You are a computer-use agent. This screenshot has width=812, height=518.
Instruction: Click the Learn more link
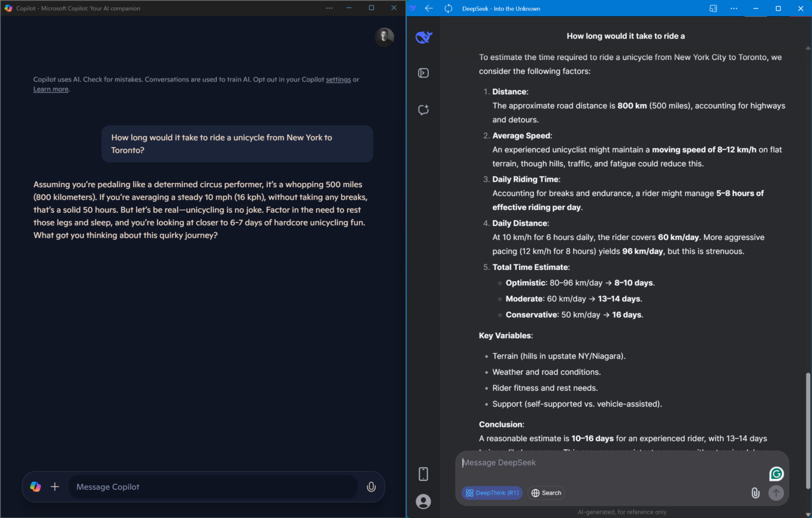coord(50,89)
